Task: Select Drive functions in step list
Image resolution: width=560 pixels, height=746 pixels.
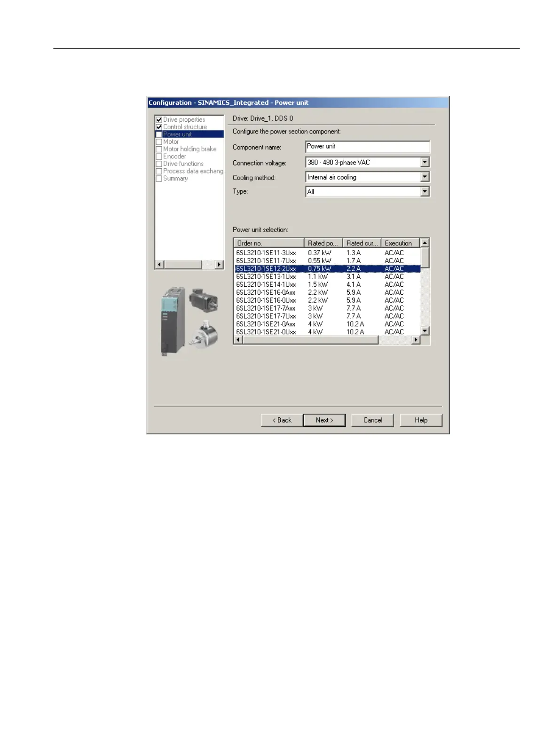Action: (x=183, y=164)
